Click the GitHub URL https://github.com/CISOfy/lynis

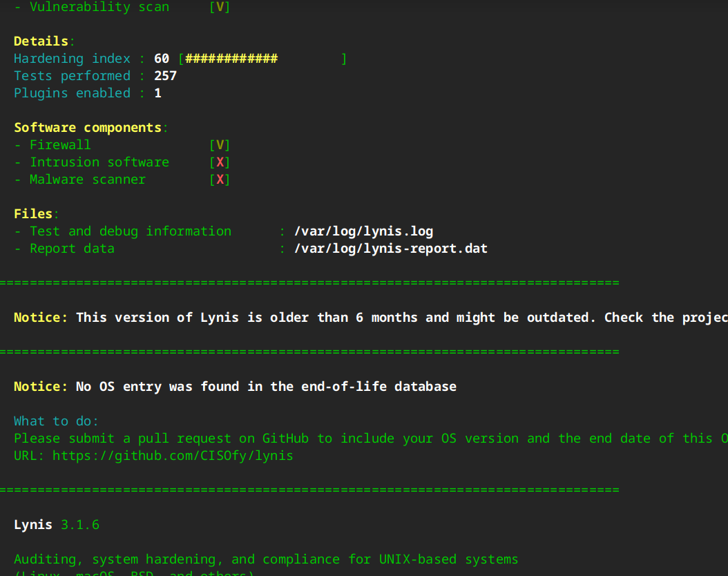coord(173,456)
